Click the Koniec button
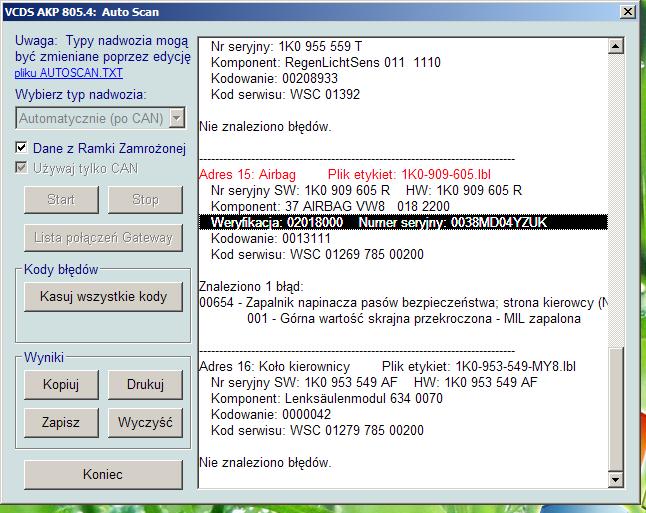Viewport: 646px width, 513px height. click(103, 475)
